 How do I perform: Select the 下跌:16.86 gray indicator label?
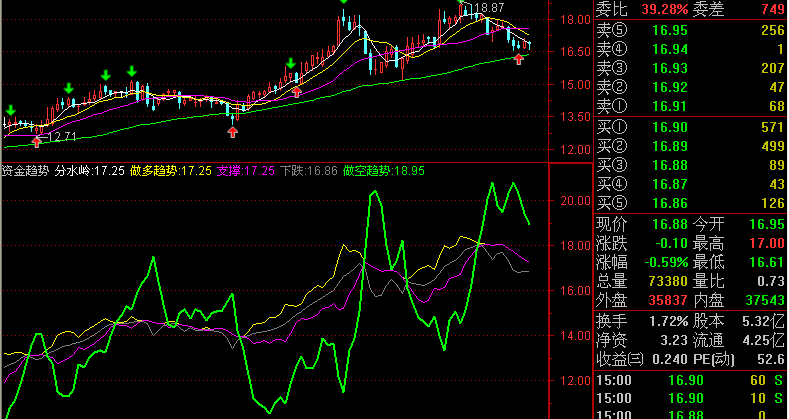pos(308,171)
